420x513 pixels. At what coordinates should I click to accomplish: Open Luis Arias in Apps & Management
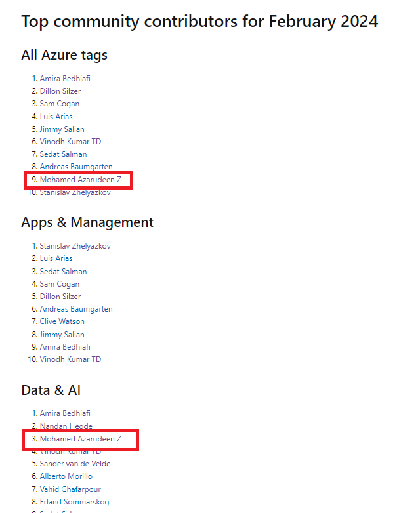click(x=56, y=258)
